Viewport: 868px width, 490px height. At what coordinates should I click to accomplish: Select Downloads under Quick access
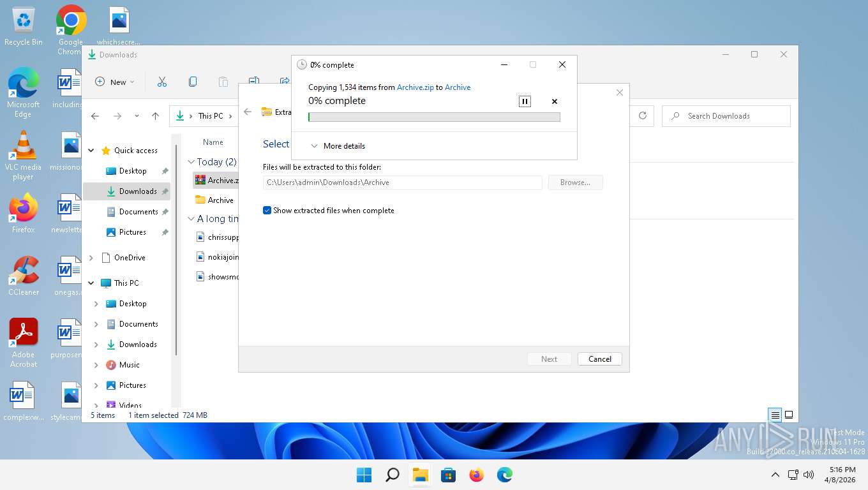[127, 191]
